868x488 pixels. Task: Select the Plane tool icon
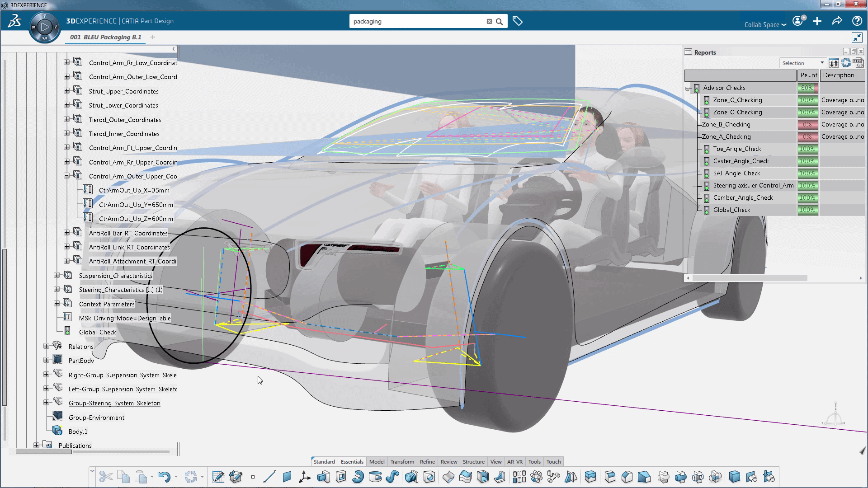[287, 477]
